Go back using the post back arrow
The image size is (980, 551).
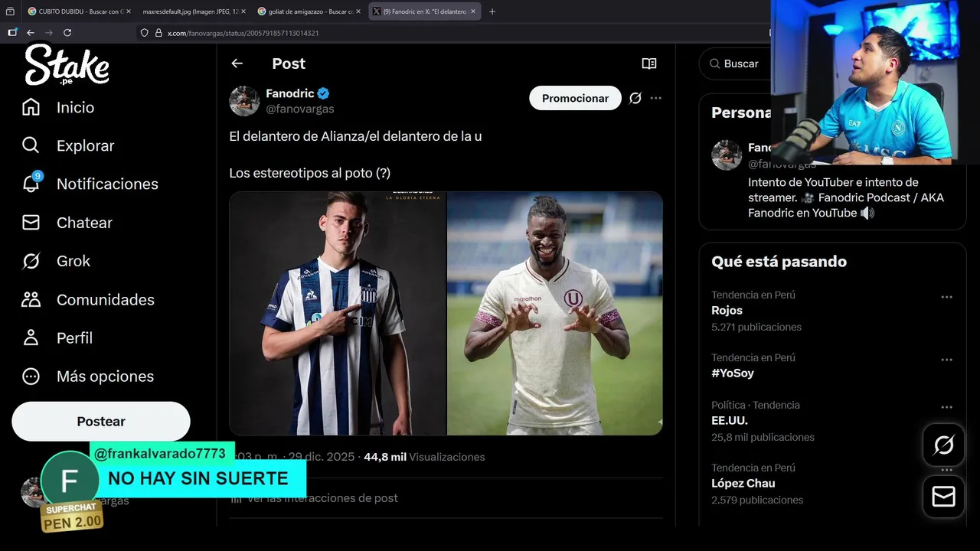pyautogui.click(x=237, y=64)
